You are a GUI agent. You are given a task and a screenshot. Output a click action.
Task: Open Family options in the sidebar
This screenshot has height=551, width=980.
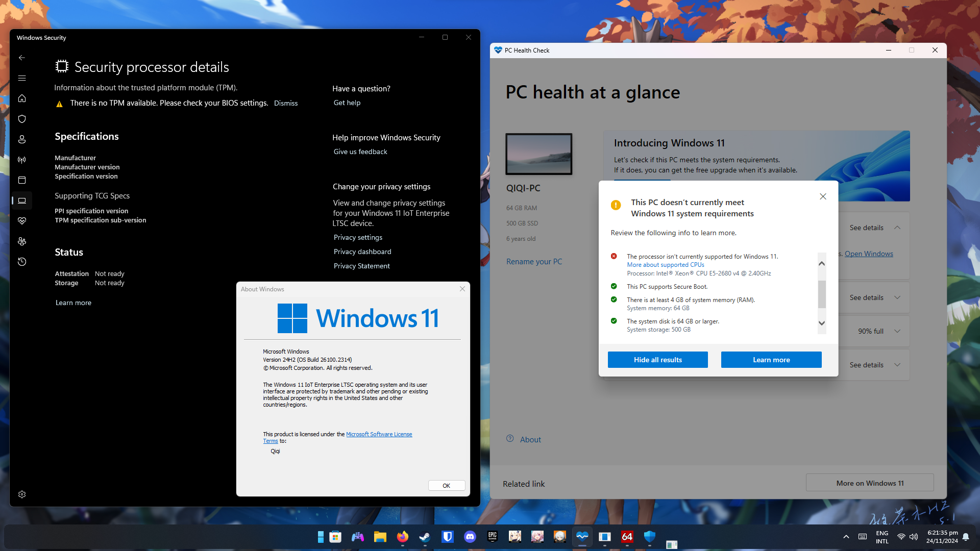[x=22, y=241]
